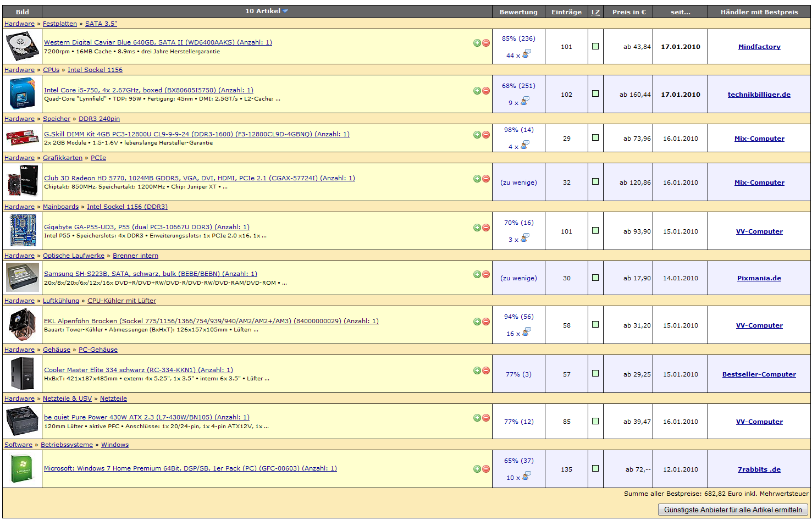
Task: Open Pixmania.de dealer link
Action: (x=759, y=278)
